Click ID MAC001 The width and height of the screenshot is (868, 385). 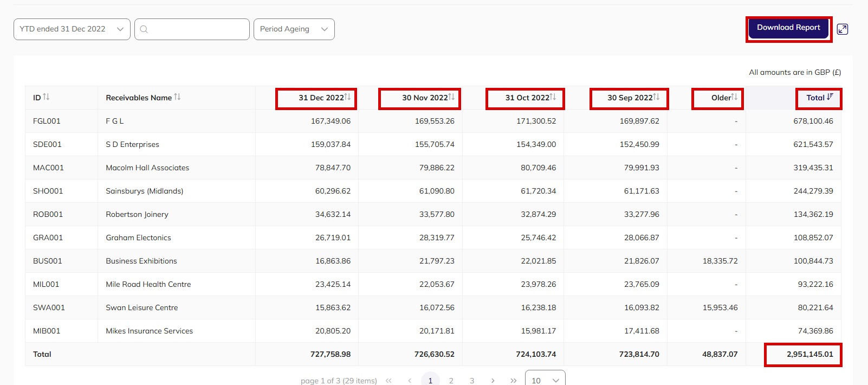click(x=48, y=168)
